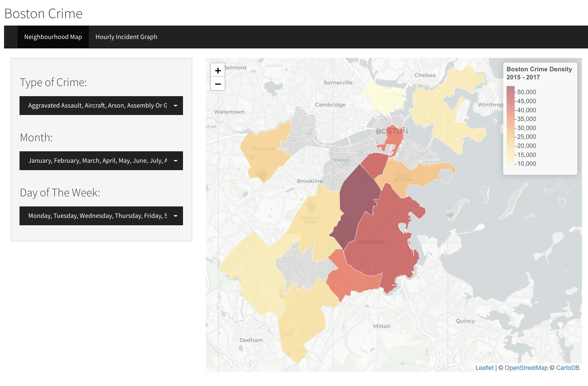Select the Neighbourhood Map tab
588x386 pixels.
pos(53,37)
